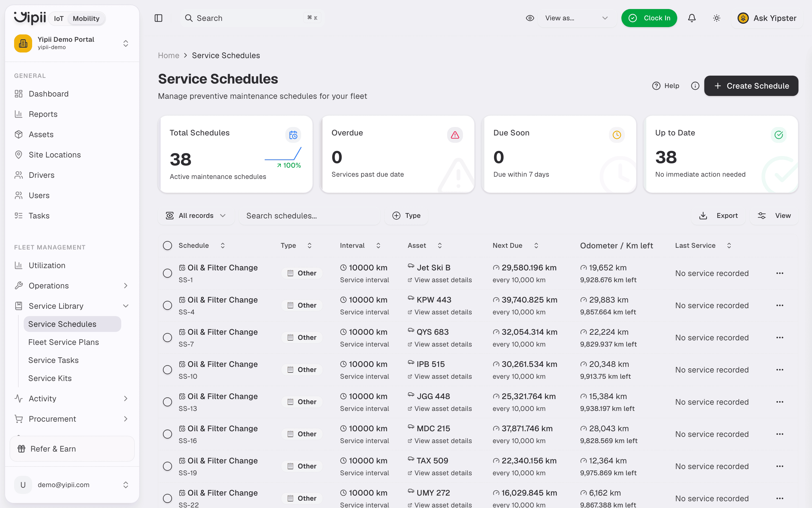Expand the Activity menu
This screenshot has height=508, width=812.
coord(72,398)
